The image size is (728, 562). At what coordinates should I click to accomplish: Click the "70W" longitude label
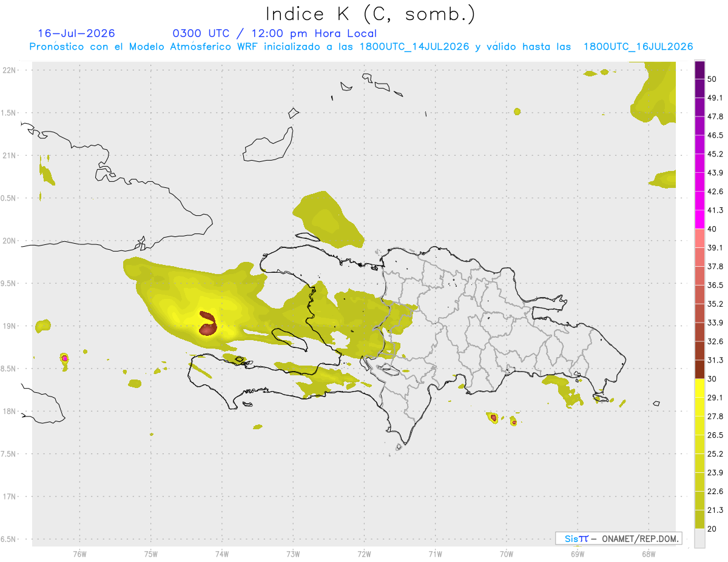point(507,554)
